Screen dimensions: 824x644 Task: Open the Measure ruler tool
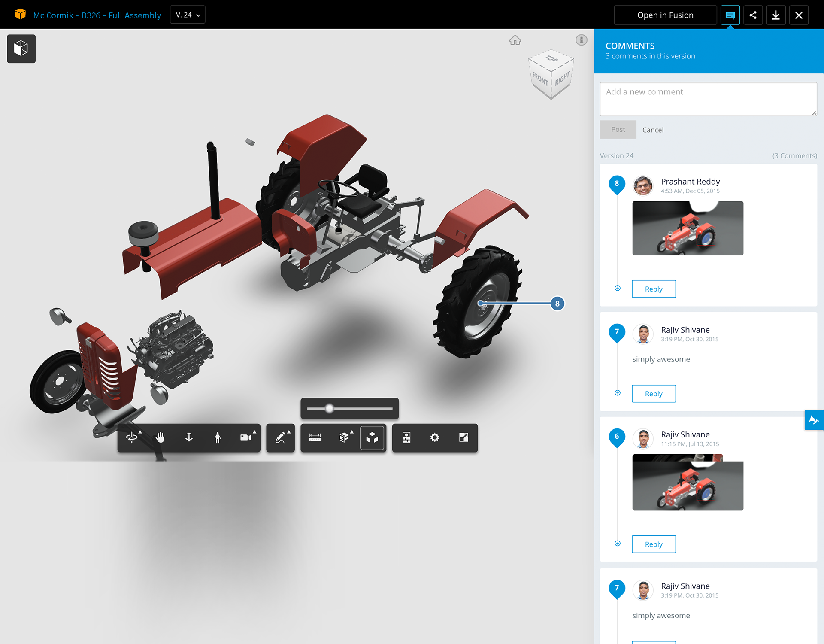tap(315, 437)
